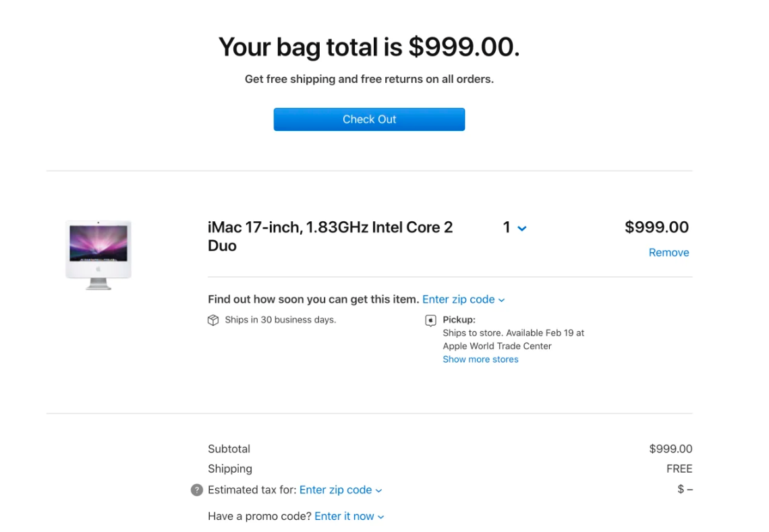Click the question mark icon beside Estimated tax
Viewport: 769px width, 532px height.
(196, 490)
